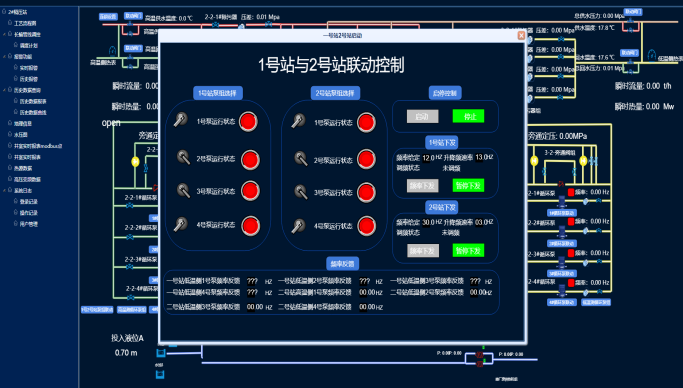The height and width of the screenshot is (388, 683).
Task: Click the icon beside 水压图 in sidebar
Action: [10, 134]
